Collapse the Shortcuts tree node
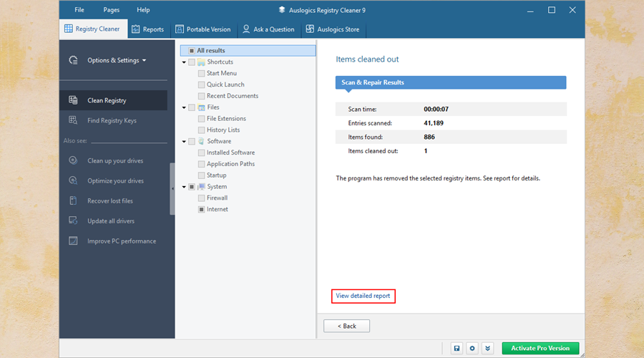 click(x=184, y=62)
